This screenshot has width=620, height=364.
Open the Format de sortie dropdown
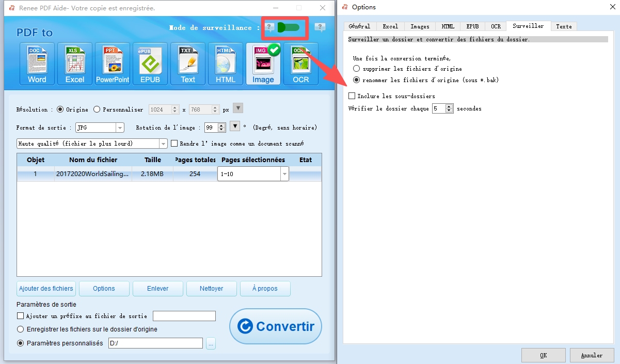(x=120, y=127)
